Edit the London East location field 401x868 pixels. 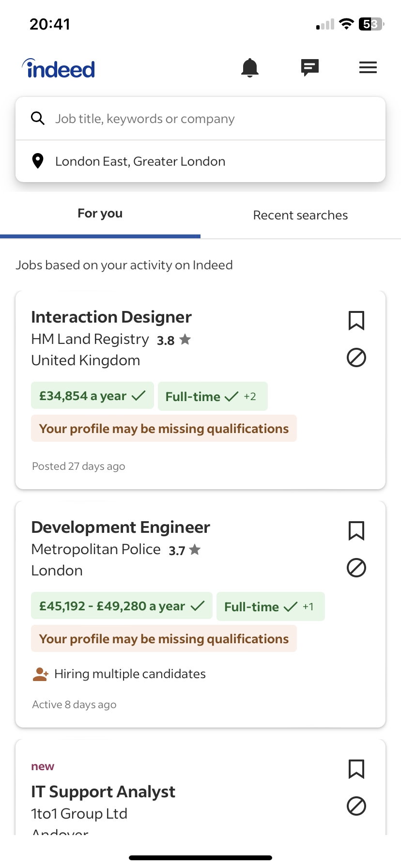[x=213, y=161]
